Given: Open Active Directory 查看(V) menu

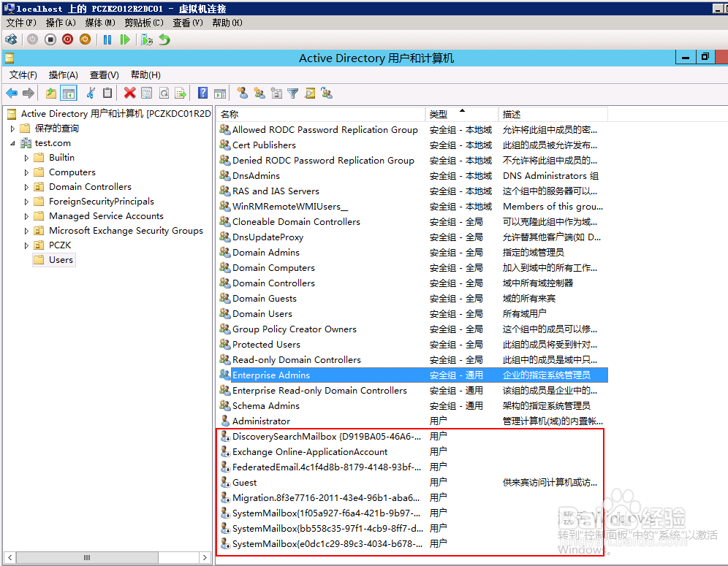Looking at the screenshot, I should tap(104, 74).
